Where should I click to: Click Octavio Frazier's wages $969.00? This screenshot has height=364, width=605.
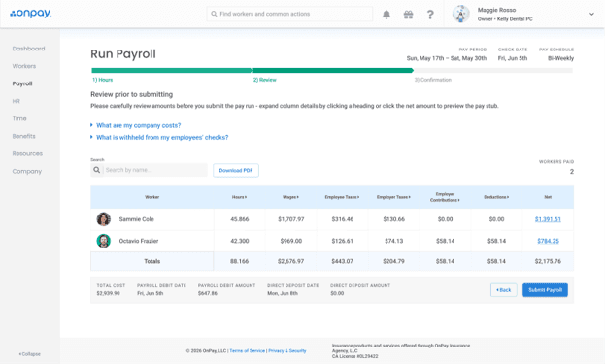pyautogui.click(x=291, y=241)
